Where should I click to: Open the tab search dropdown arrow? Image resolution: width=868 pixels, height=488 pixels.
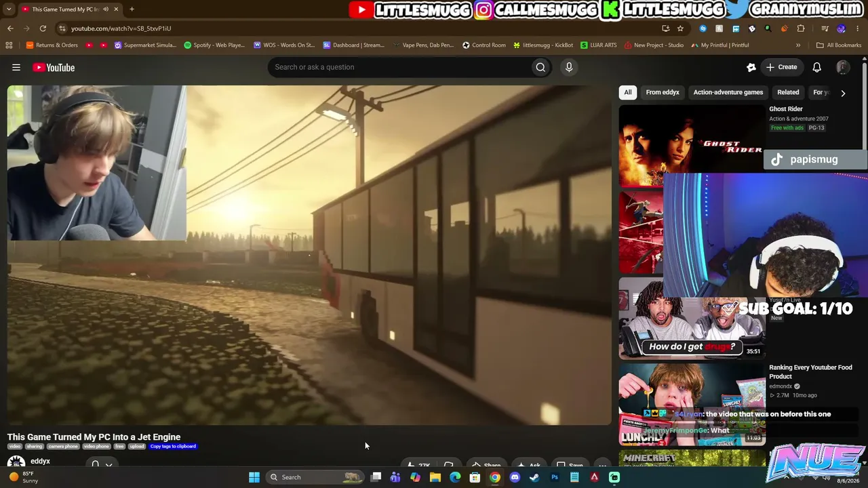[9, 9]
